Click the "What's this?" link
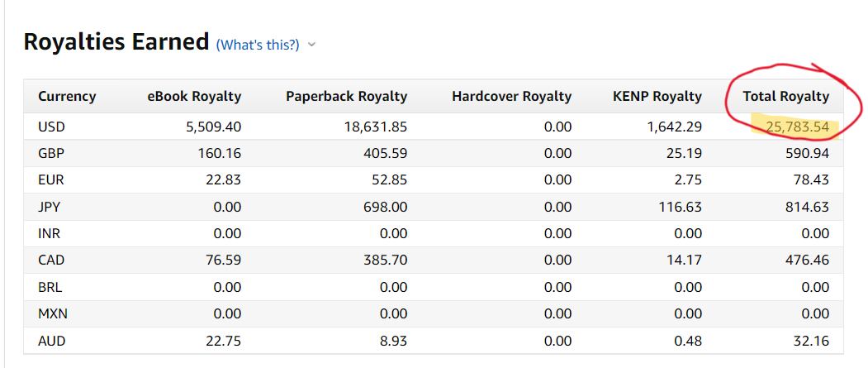The width and height of the screenshot is (868, 368). pos(257,45)
